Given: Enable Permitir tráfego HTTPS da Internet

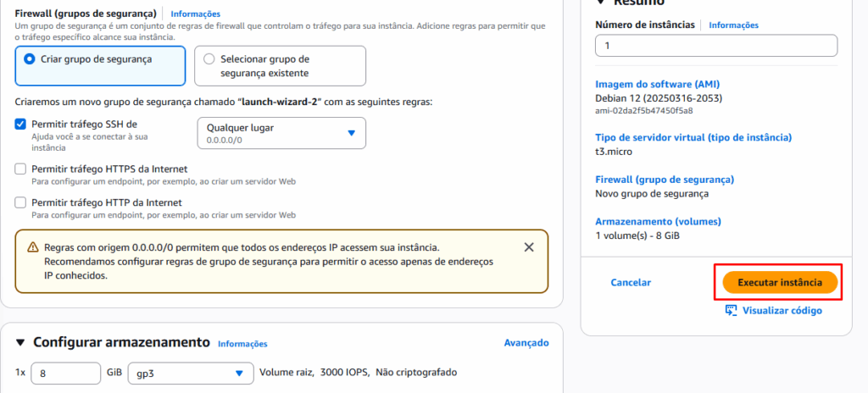Looking at the screenshot, I should pyautogui.click(x=20, y=169).
